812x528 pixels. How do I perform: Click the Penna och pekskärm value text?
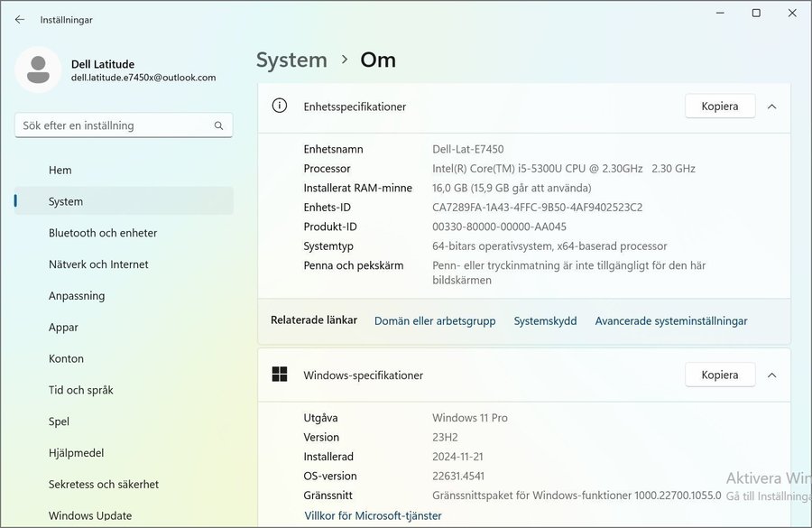click(569, 273)
